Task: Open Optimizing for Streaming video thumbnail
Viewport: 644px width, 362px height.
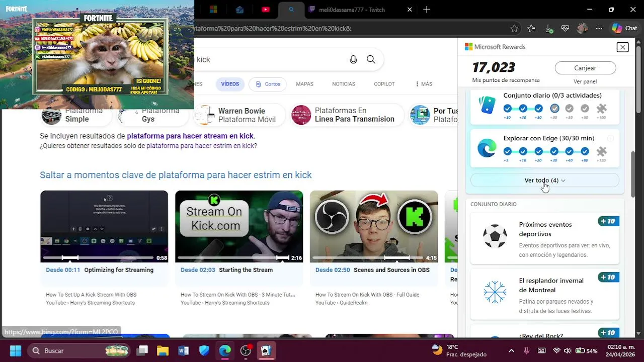Action: pos(104,226)
